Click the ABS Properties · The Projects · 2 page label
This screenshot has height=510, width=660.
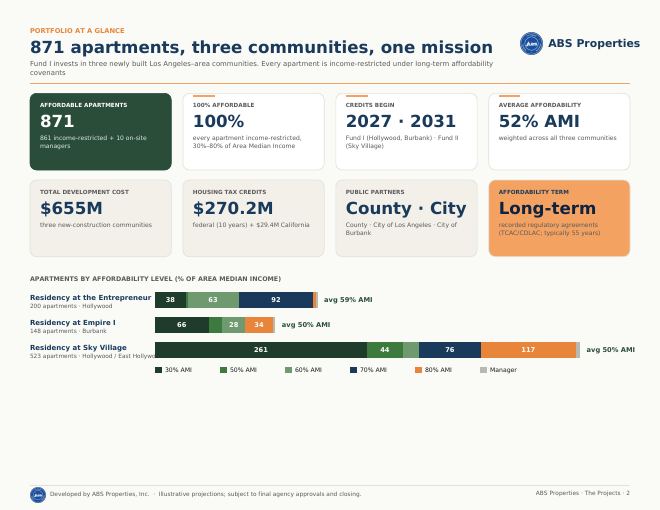click(583, 493)
